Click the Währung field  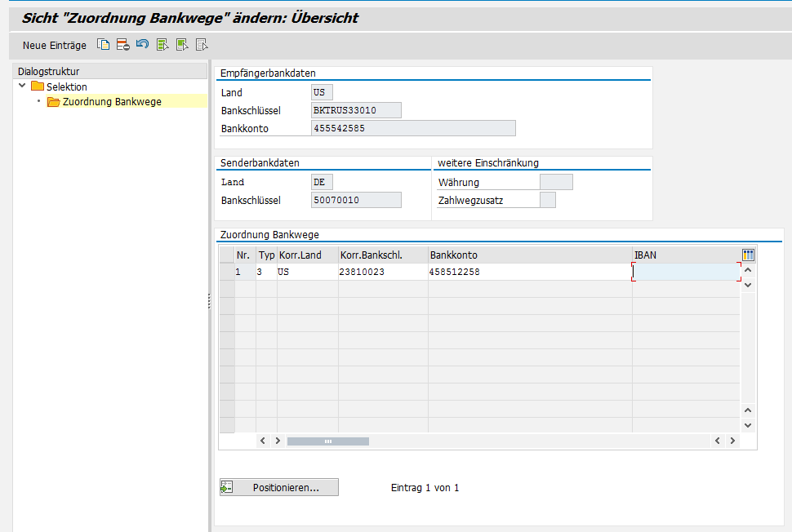click(556, 182)
